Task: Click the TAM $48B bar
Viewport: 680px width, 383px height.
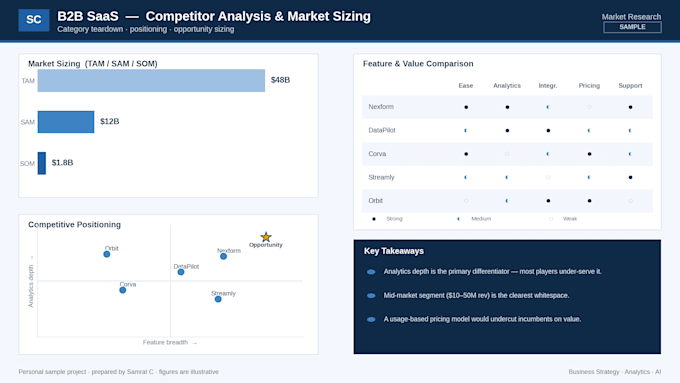Action: 151,81
